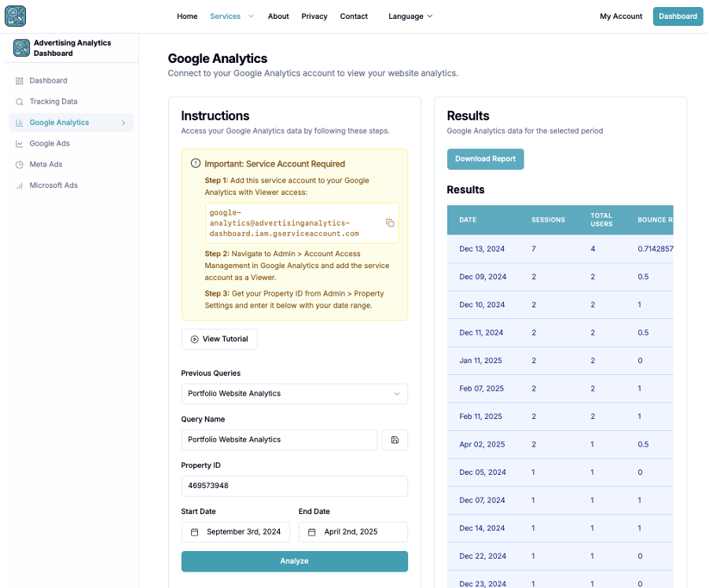Image resolution: width=709 pixels, height=588 pixels.
Task: Click inside the Property ID field
Action: click(294, 486)
